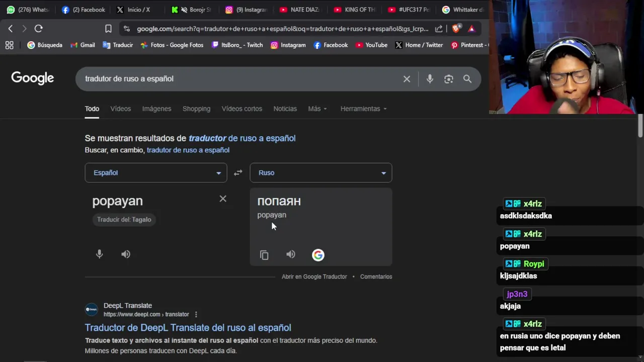
Task: Expand the Herramientas menu
Action: coord(363,109)
